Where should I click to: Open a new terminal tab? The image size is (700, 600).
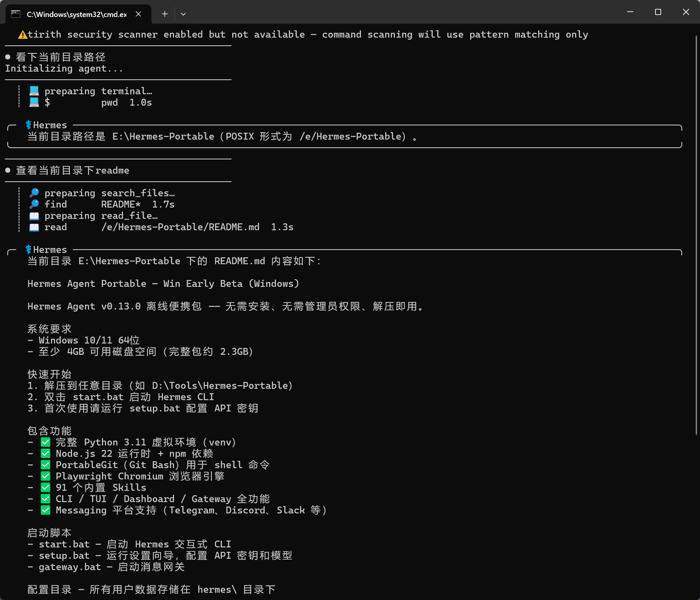click(x=165, y=14)
